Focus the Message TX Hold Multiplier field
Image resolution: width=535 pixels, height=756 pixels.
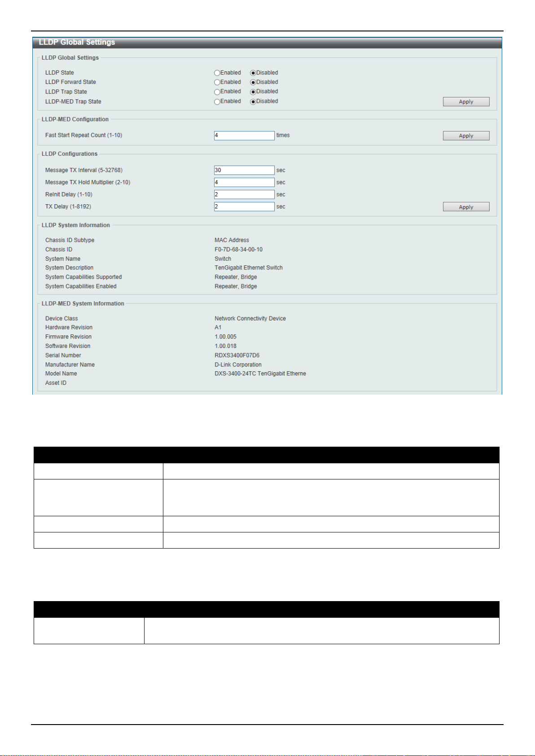(x=244, y=182)
